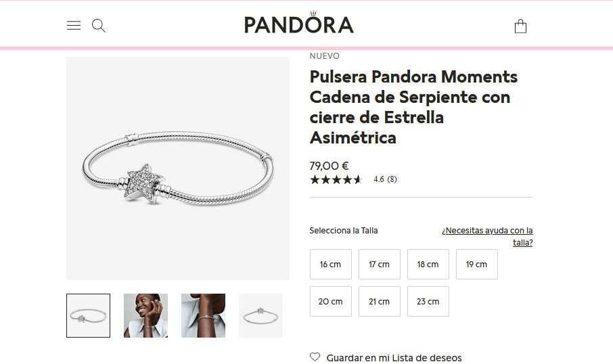This screenshot has height=364, width=613.
Task: Open the last bracelet top-view thumbnail
Action: point(260,315)
